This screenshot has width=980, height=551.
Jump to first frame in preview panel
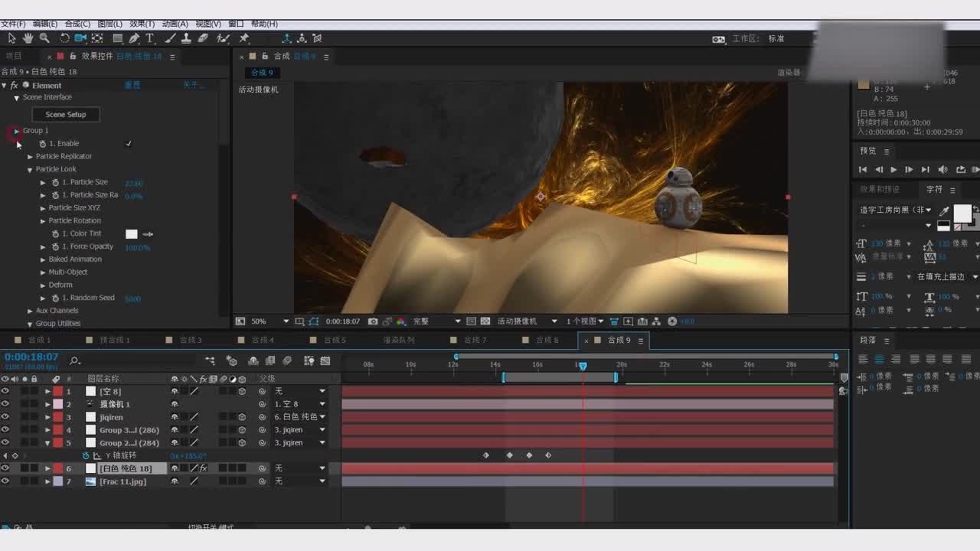[863, 170]
